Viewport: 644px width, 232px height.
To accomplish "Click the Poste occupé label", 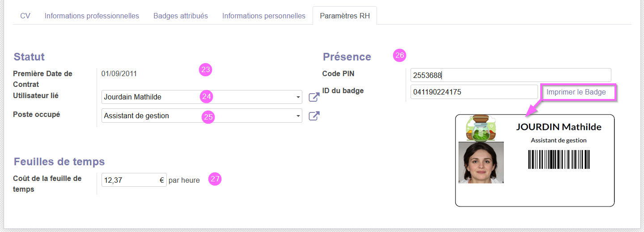I will tap(36, 114).
